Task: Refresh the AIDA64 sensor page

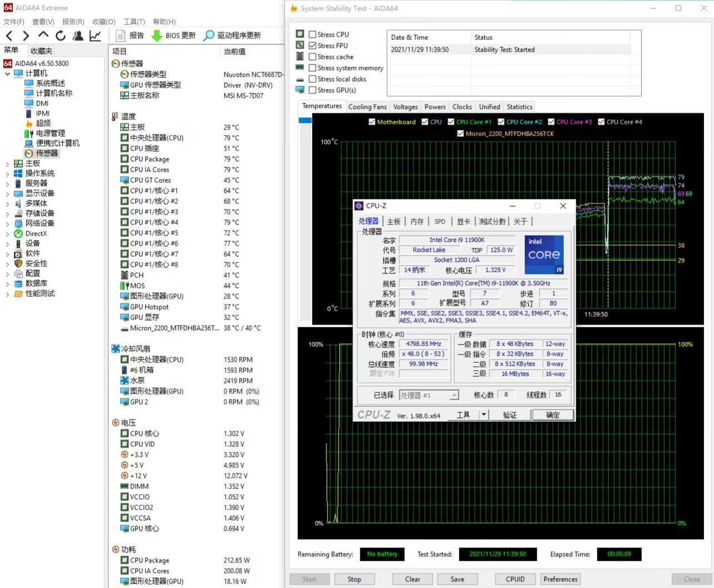Action: [x=61, y=36]
